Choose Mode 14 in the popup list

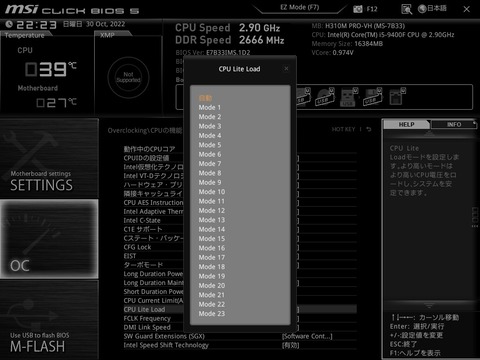point(212,229)
